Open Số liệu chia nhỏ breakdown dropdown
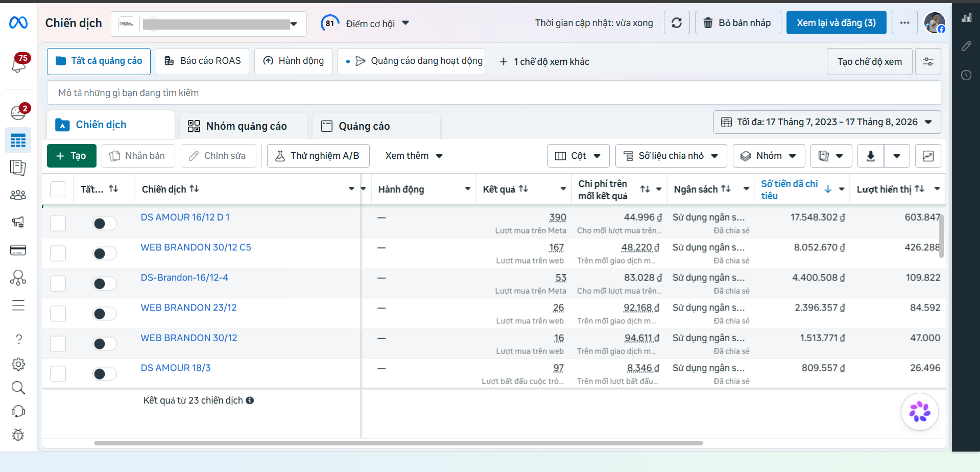This screenshot has width=980, height=472. pyautogui.click(x=671, y=156)
